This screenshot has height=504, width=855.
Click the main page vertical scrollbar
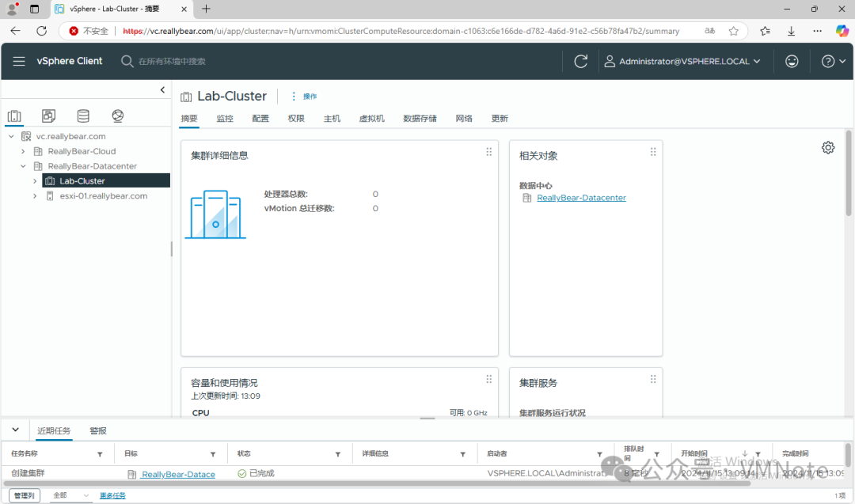[849, 173]
